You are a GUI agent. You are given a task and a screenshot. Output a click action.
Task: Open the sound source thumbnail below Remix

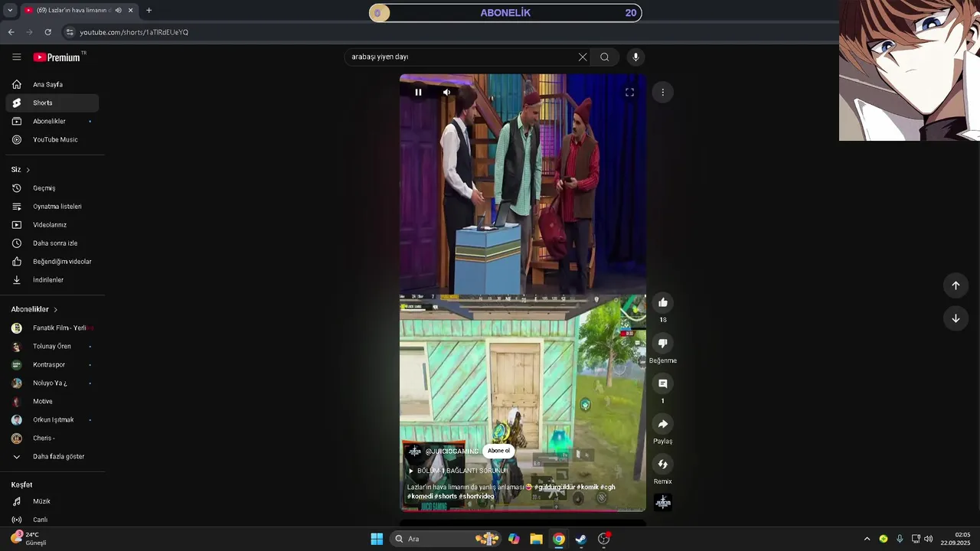click(x=663, y=502)
